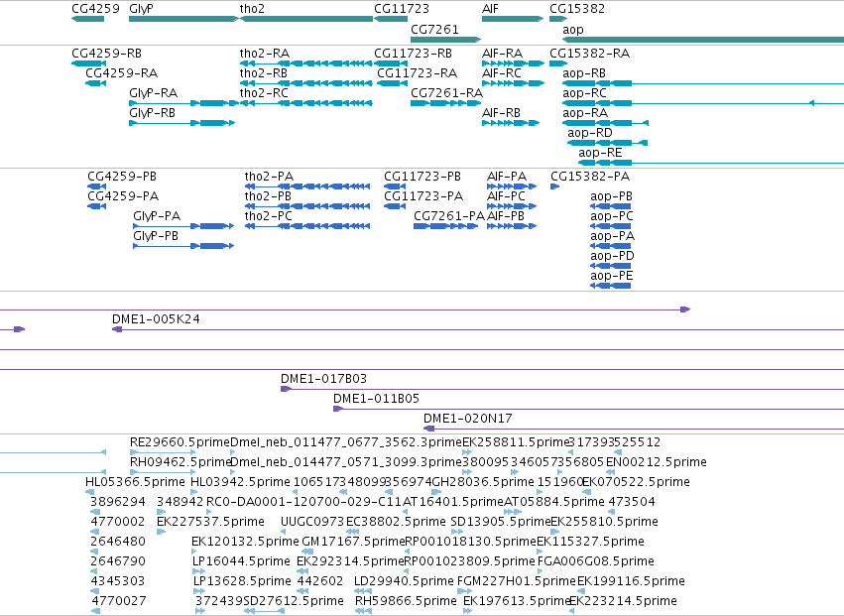Open EST entry 4770002

(95, 532)
